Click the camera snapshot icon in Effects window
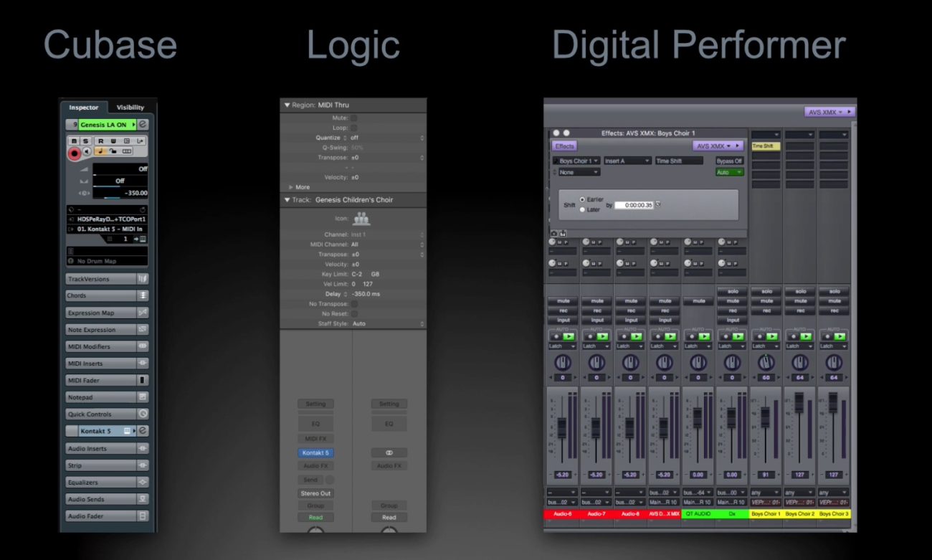 [x=554, y=233]
